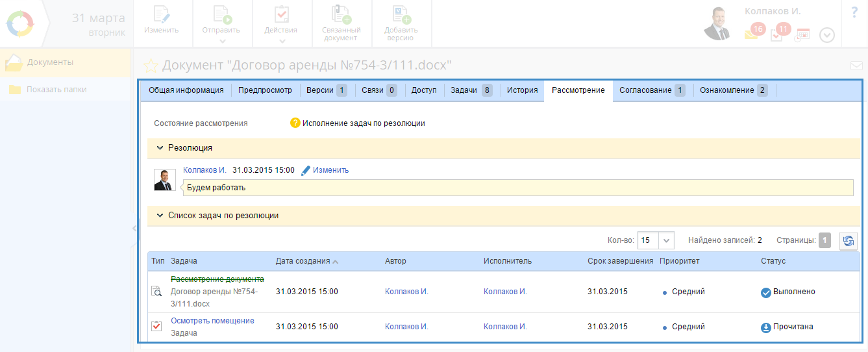This screenshot has width=868, height=352.
Task: Click the Добавить версию toolbar icon
Action: [x=401, y=16]
